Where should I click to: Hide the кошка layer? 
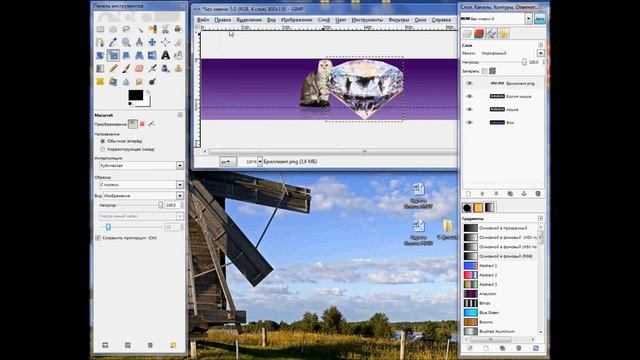pos(469,109)
